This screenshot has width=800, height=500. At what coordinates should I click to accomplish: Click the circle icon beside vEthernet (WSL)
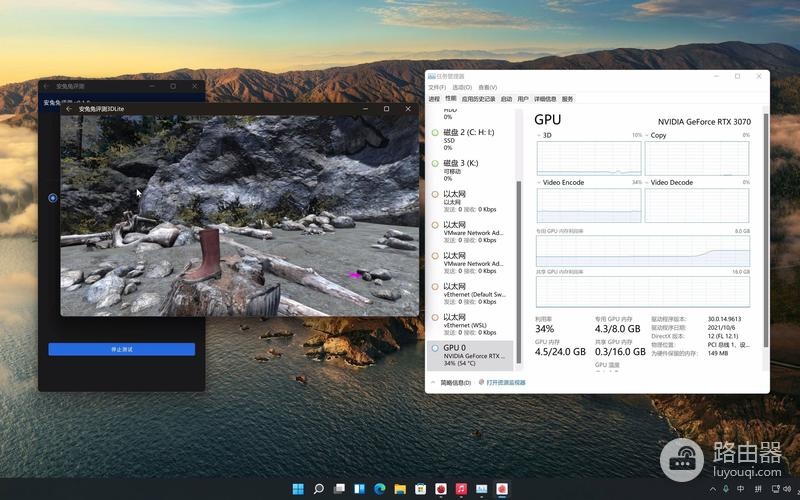435,317
